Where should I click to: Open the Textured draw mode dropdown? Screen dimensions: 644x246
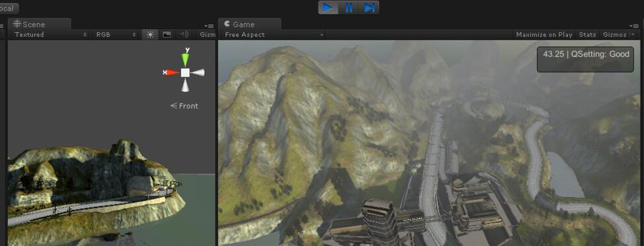50,35
